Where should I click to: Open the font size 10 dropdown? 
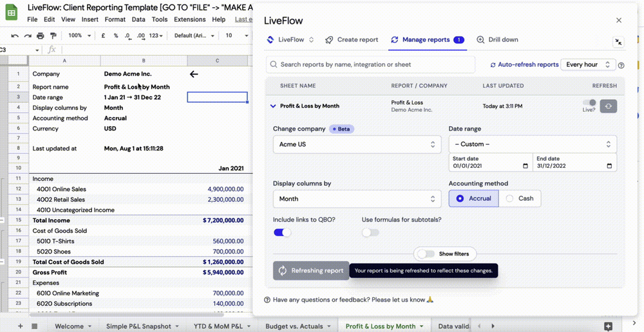tap(236, 35)
